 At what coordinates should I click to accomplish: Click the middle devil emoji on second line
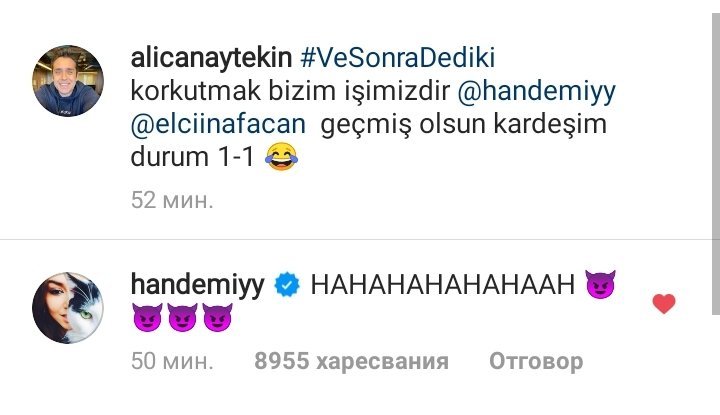(182, 317)
